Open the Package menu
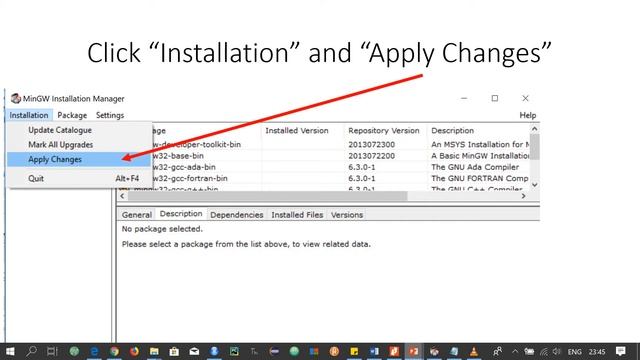 pyautogui.click(x=72, y=115)
